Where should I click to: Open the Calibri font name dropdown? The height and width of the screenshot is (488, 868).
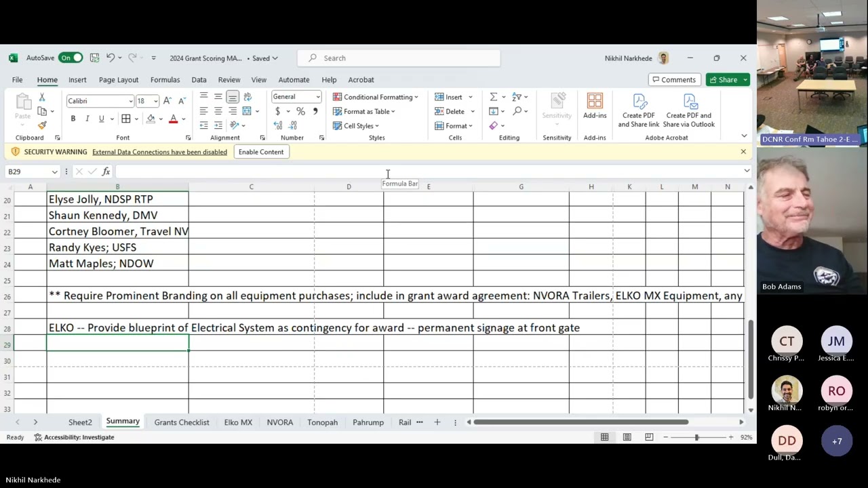(x=130, y=101)
